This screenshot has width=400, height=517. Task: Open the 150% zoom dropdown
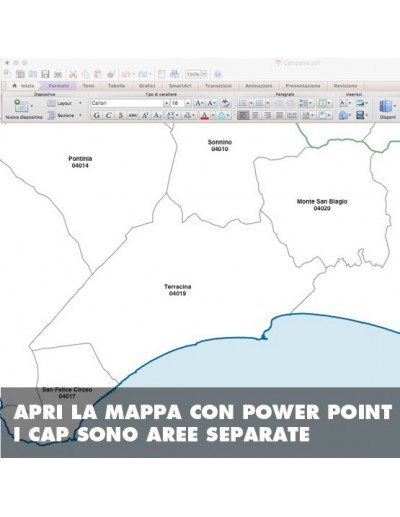click(x=204, y=74)
